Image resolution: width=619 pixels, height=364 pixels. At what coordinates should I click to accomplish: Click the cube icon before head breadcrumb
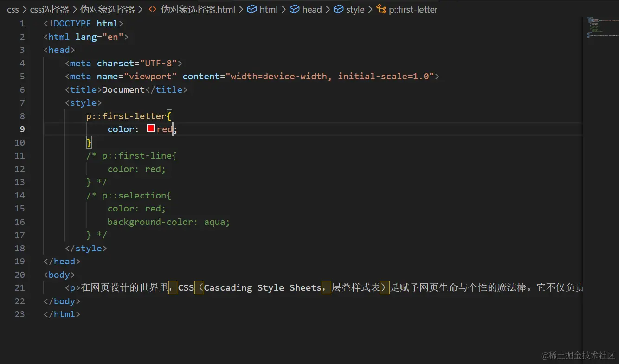pos(295,9)
